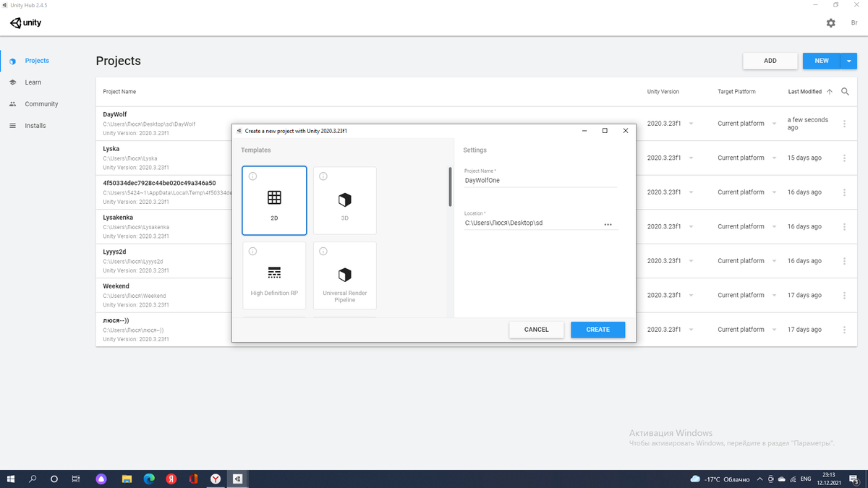Click Windows search on taskbar
Viewport: 868px width, 488px height.
click(x=33, y=479)
